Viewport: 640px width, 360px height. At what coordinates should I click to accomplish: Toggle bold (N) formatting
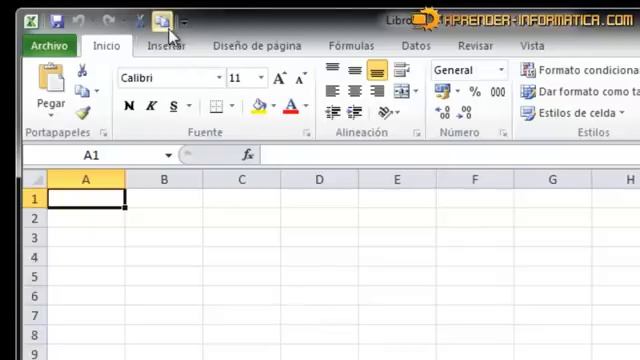click(x=129, y=106)
